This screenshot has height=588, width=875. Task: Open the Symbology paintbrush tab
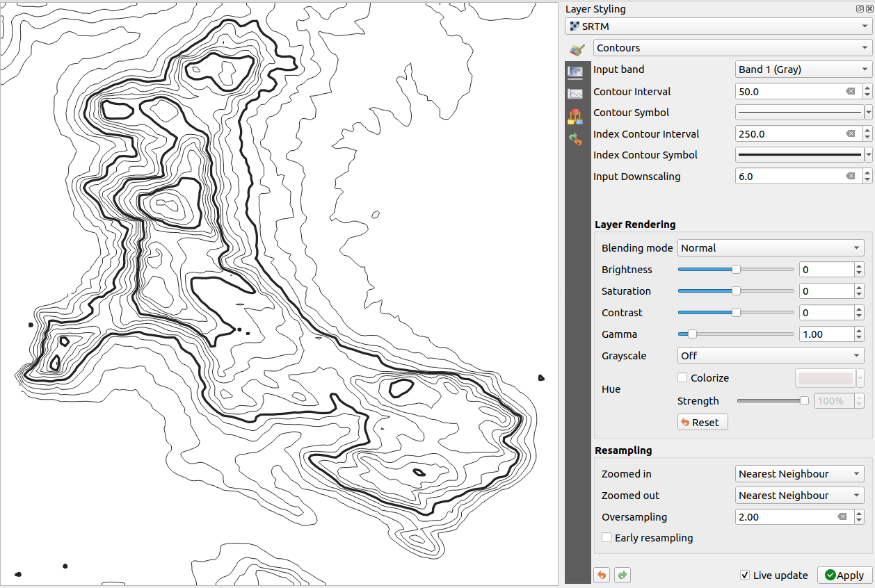[576, 49]
